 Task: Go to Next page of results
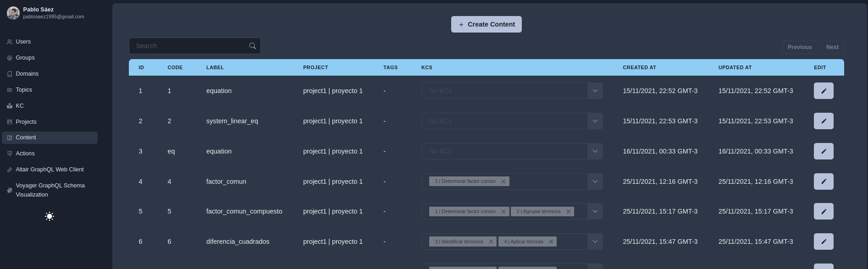(x=832, y=47)
